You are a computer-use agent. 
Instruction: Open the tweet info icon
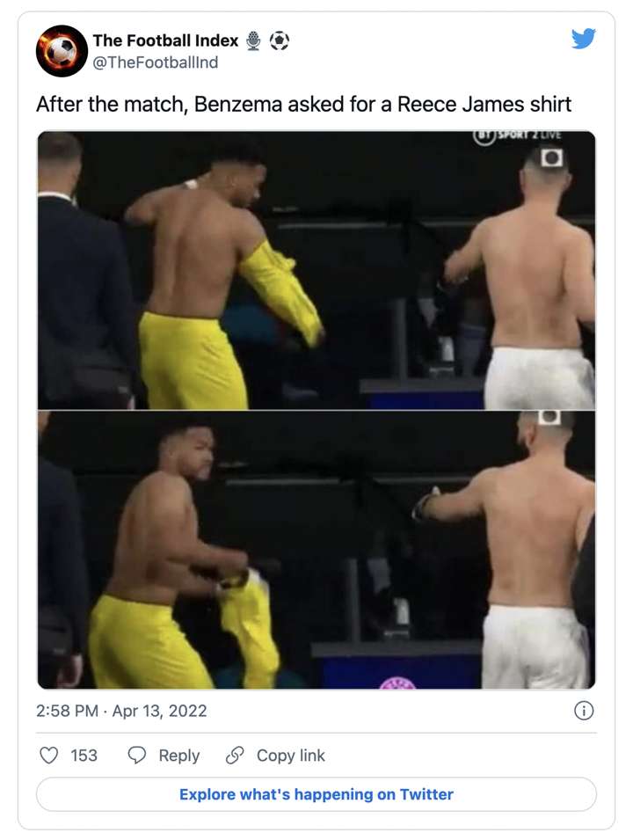(x=583, y=711)
